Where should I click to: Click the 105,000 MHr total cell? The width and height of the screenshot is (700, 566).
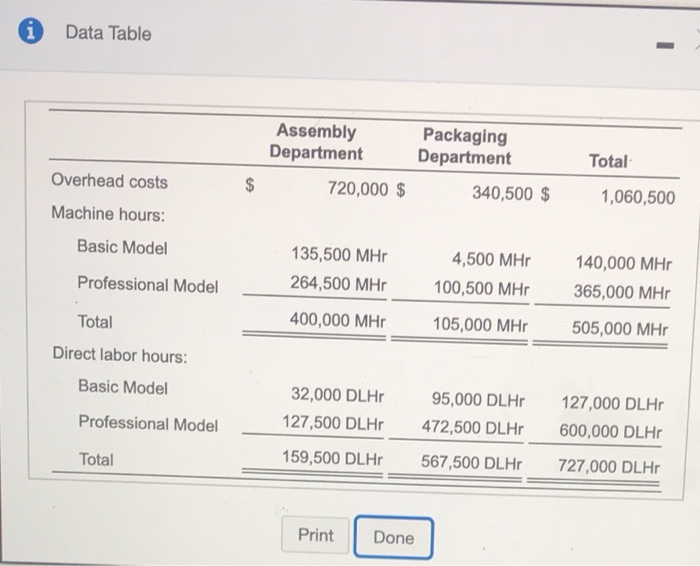coord(480,325)
